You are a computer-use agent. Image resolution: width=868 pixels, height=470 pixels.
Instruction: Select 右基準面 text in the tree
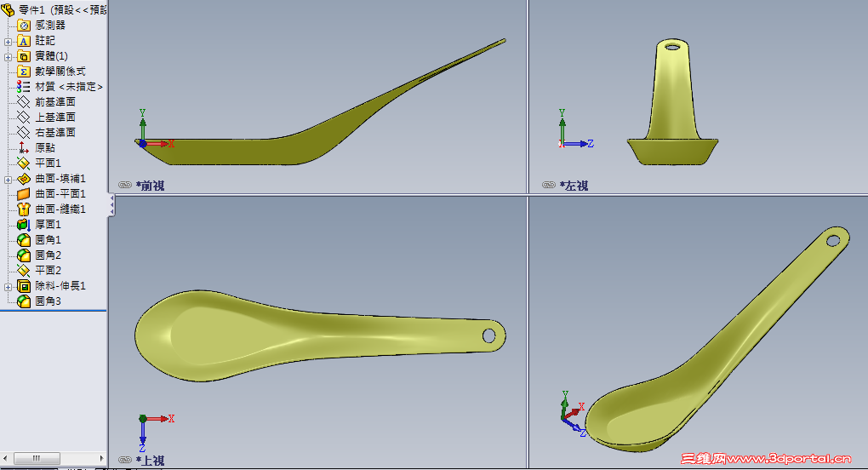tap(55, 132)
